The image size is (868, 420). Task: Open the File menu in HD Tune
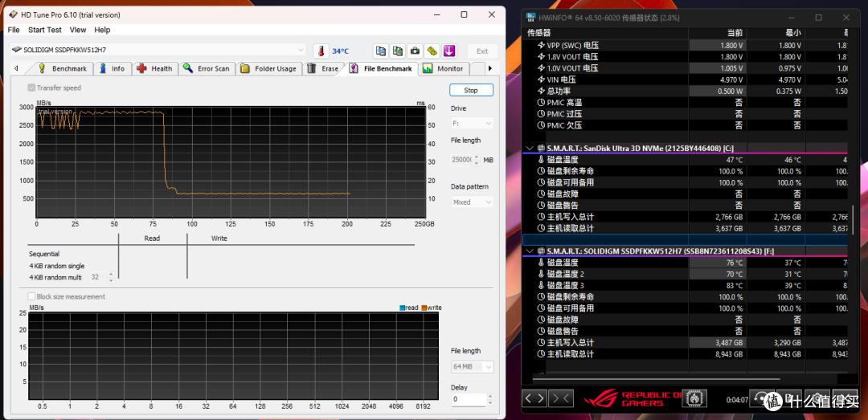14,30
